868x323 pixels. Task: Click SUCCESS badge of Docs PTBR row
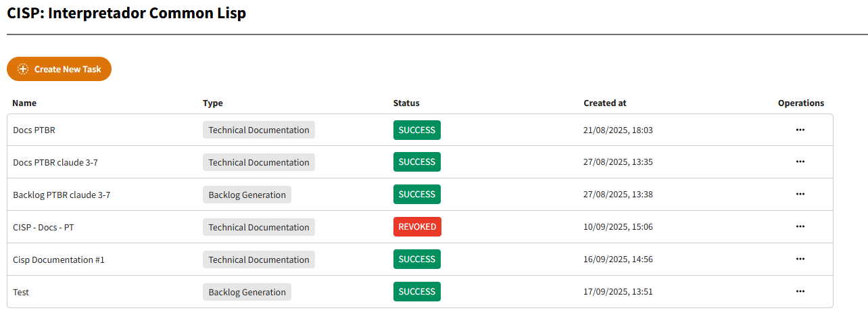417,130
